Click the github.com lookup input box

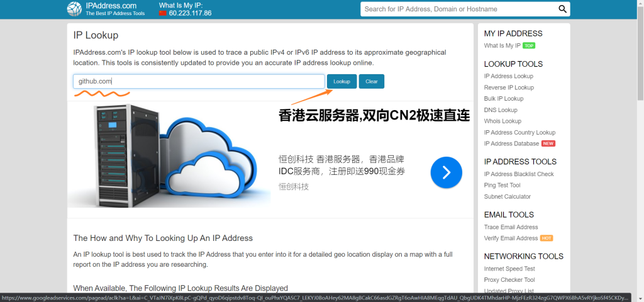pyautogui.click(x=199, y=81)
